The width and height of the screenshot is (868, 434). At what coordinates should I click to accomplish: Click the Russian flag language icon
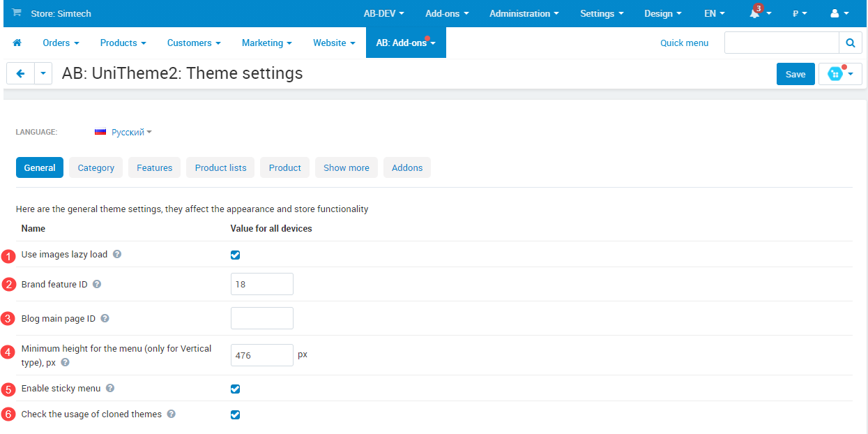(x=100, y=132)
